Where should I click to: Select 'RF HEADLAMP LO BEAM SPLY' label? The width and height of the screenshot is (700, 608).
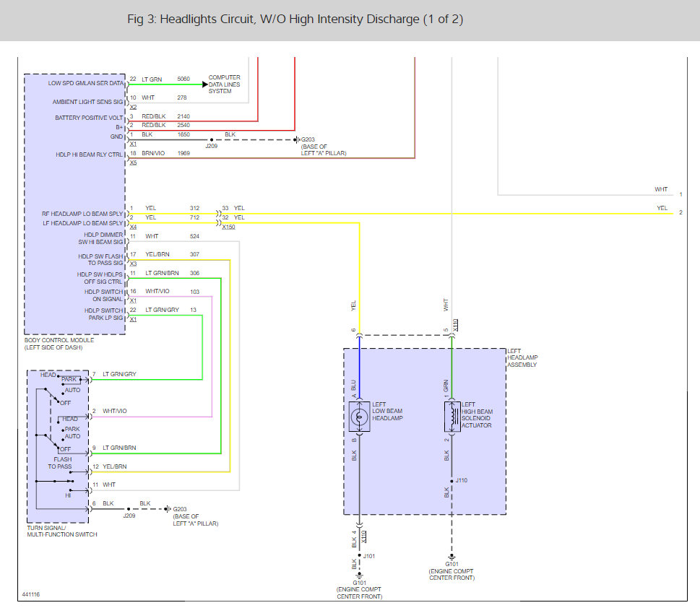82,214
